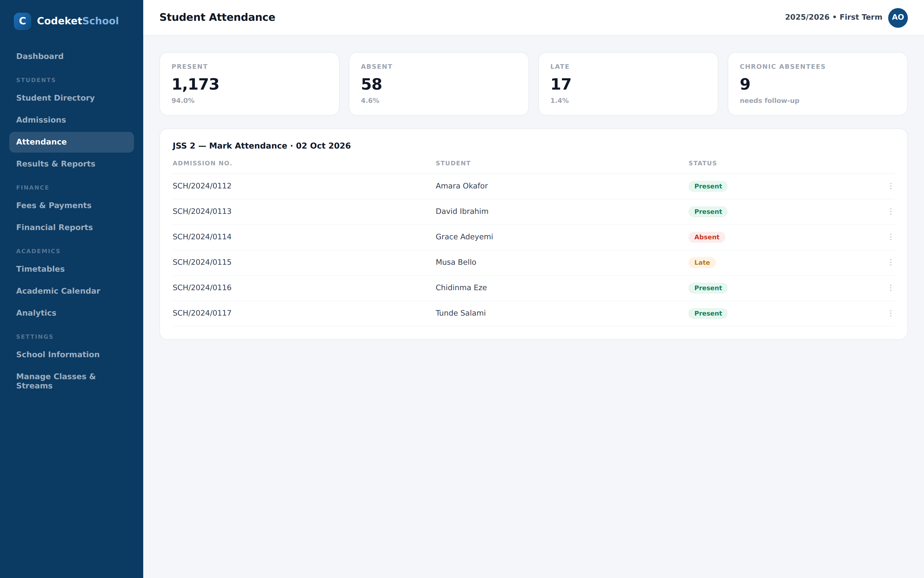Image resolution: width=924 pixels, height=578 pixels.
Task: Click admission number SCH/2024/0114
Action: pyautogui.click(x=202, y=237)
